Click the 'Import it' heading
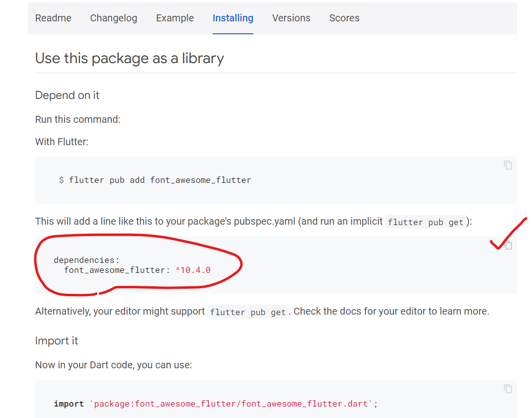Image resolution: width=532 pixels, height=418 pixels. [x=57, y=340]
